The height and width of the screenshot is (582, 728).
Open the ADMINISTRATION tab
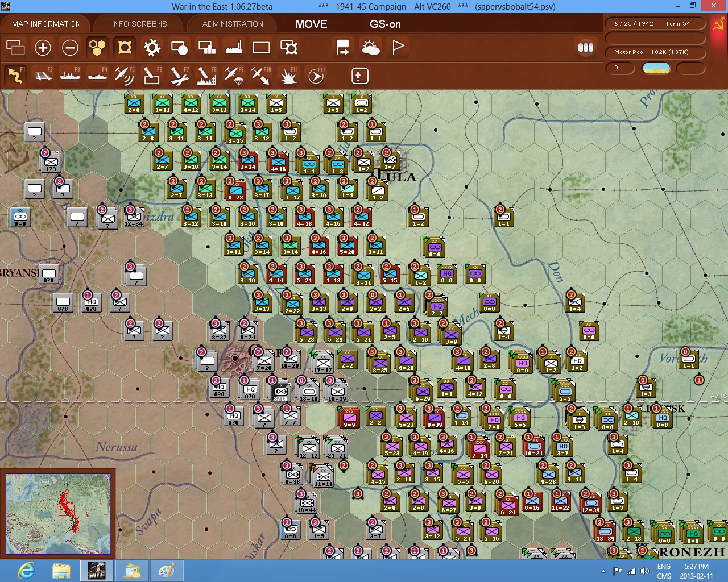tap(233, 24)
